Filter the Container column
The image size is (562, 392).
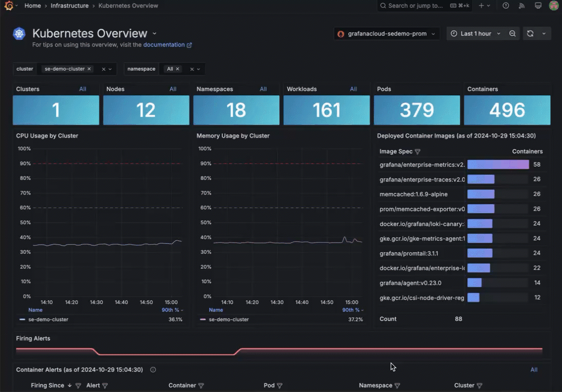(201, 385)
